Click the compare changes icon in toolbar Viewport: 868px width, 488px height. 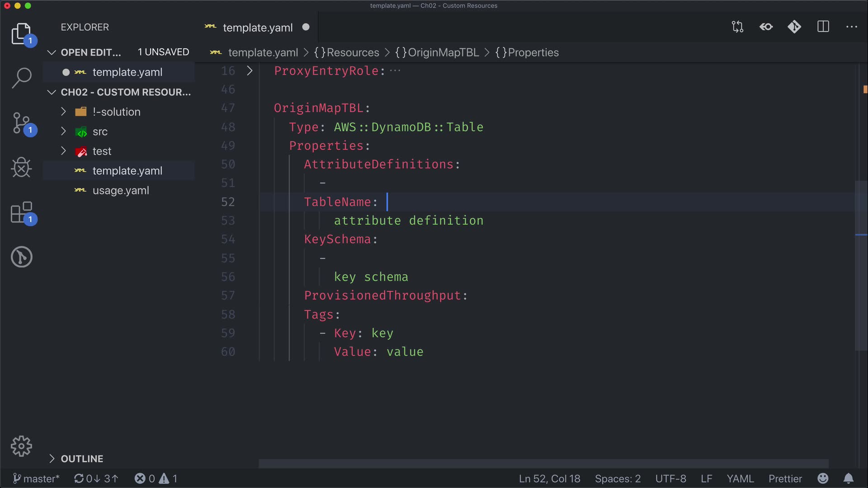pyautogui.click(x=737, y=27)
